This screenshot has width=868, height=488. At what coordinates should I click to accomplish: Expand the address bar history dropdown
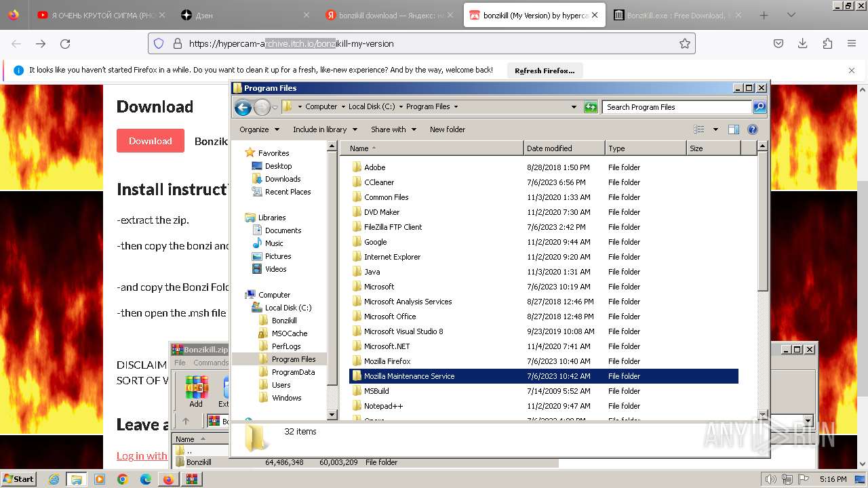click(x=574, y=107)
